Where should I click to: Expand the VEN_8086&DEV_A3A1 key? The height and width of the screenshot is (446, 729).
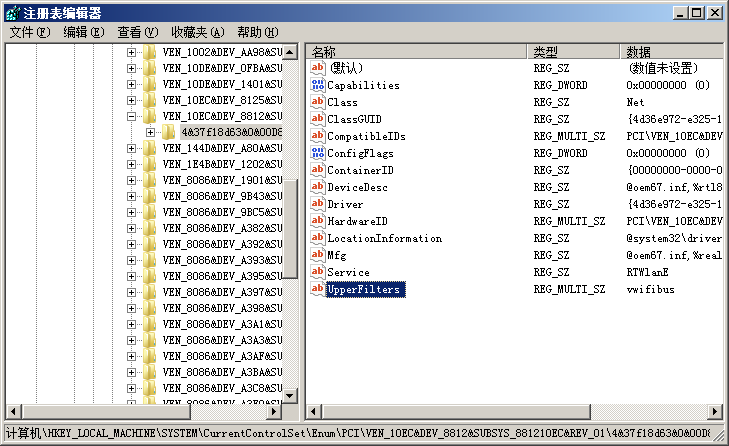click(132, 324)
